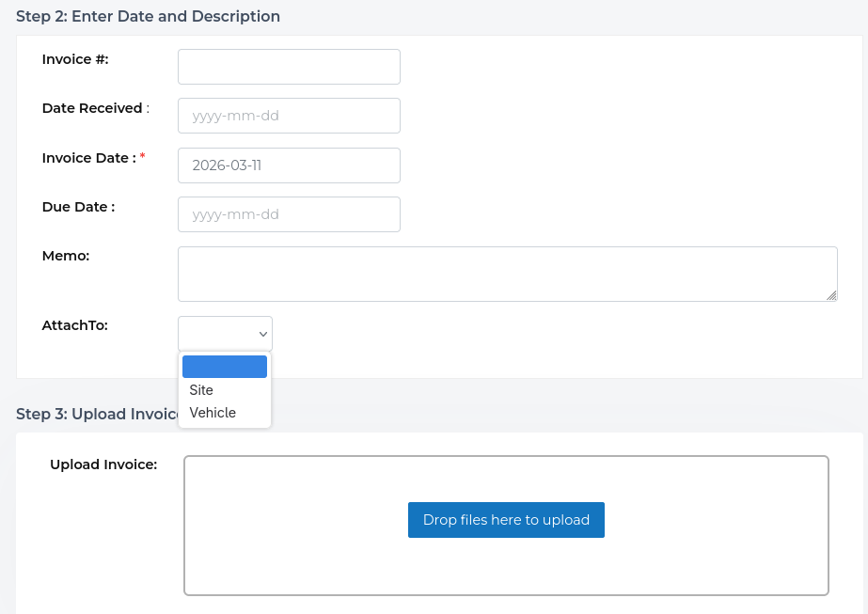
Task: Open the AttachTo dropdown
Action: (x=225, y=334)
